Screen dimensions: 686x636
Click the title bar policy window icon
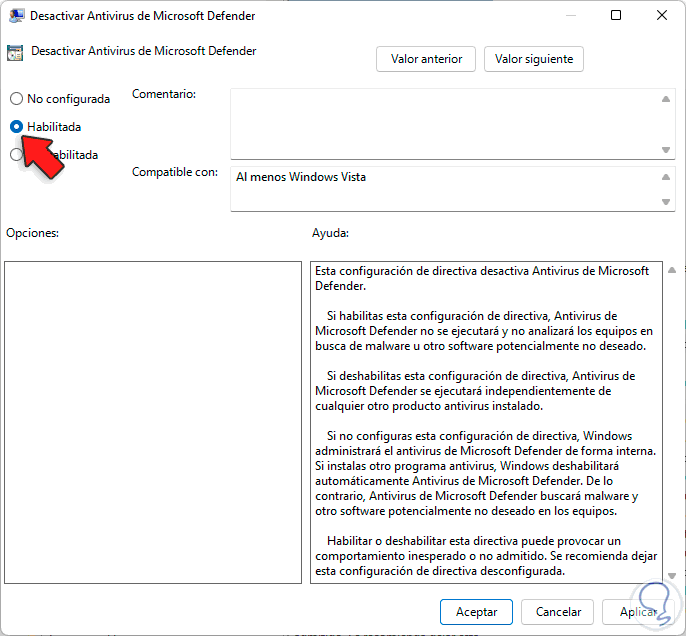pos(16,16)
